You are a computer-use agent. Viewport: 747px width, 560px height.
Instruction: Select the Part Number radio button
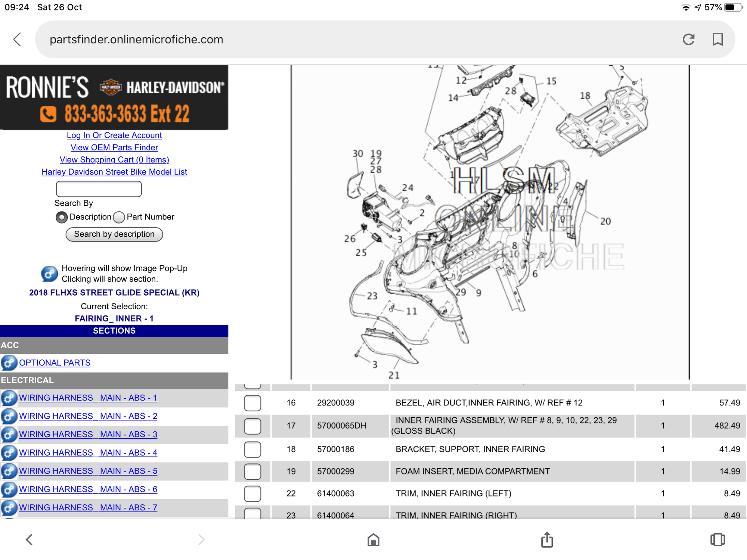[x=119, y=217]
